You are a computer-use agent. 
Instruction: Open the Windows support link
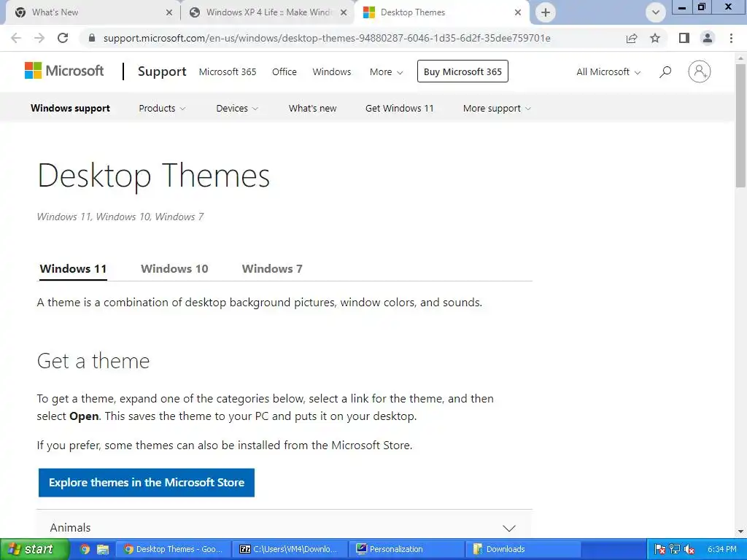tap(71, 108)
